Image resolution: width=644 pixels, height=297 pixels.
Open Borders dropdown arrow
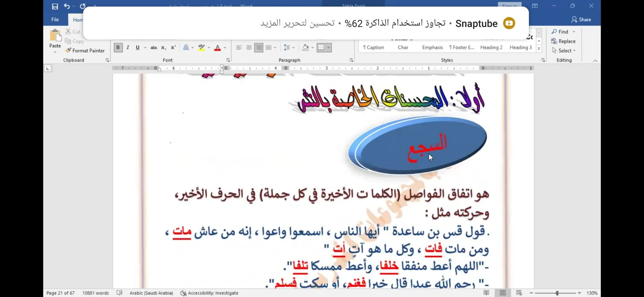(328, 47)
